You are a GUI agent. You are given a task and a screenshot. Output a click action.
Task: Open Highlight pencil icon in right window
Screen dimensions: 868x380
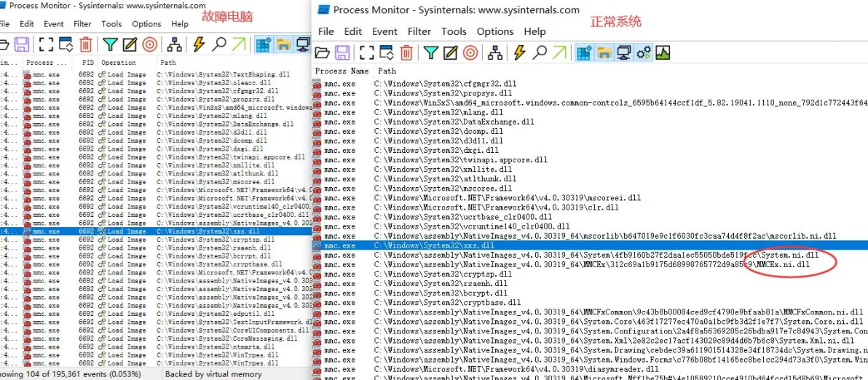pyautogui.click(x=451, y=52)
